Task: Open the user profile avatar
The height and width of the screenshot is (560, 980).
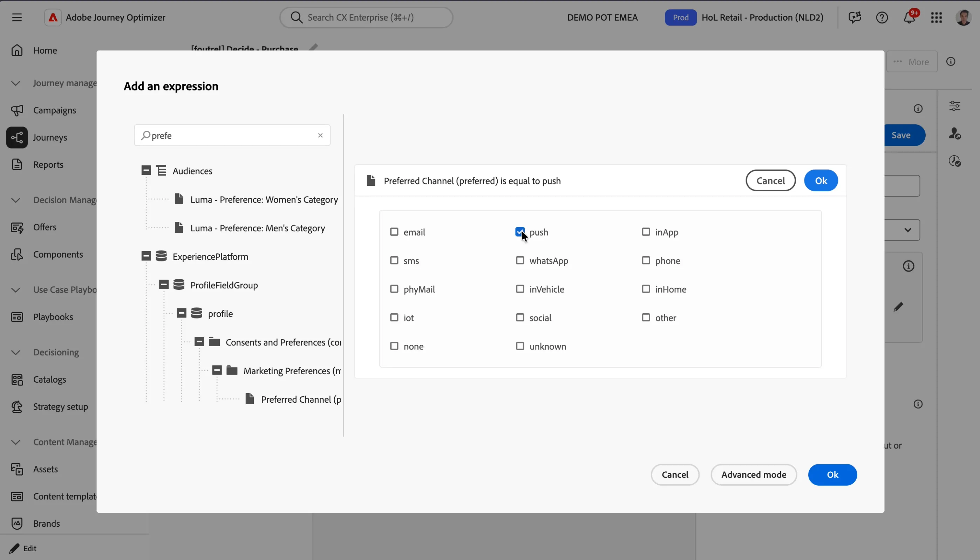Action: pos(964,17)
